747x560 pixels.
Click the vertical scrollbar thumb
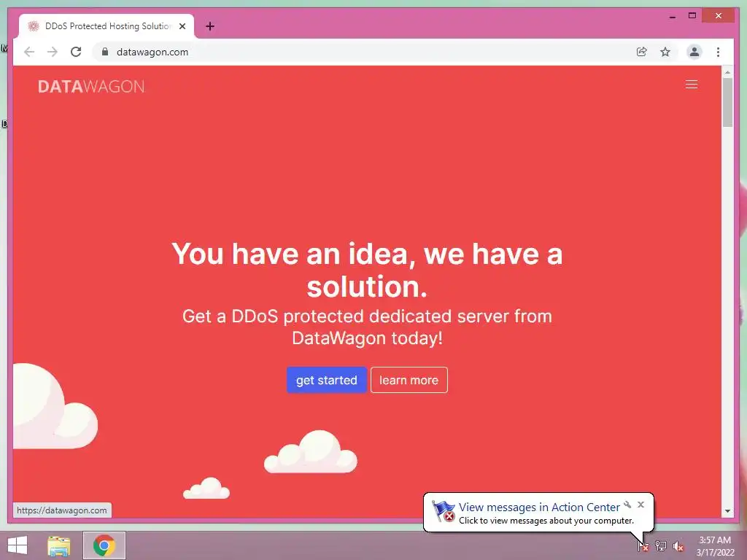point(727,102)
